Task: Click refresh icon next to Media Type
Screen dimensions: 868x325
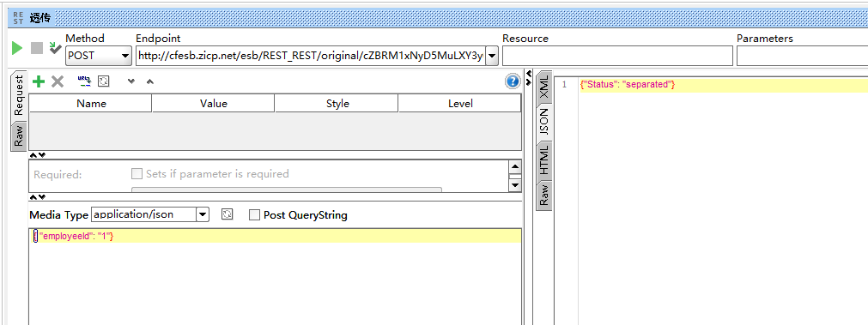Action: tap(227, 214)
